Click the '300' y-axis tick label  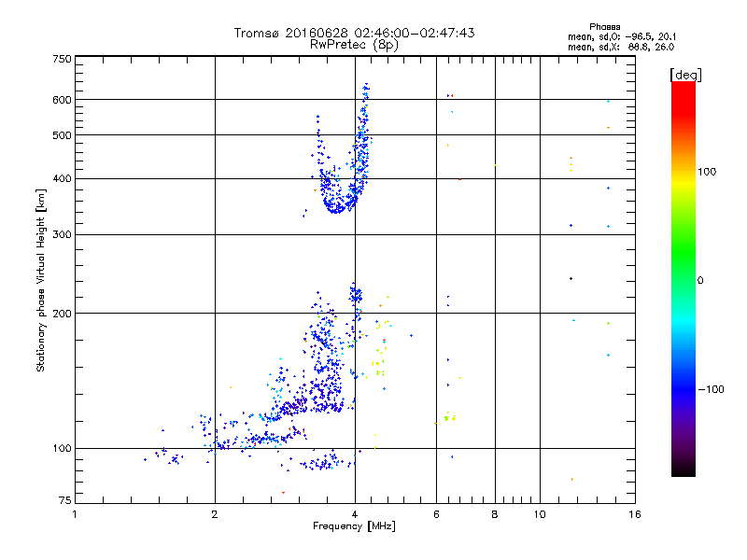point(62,235)
